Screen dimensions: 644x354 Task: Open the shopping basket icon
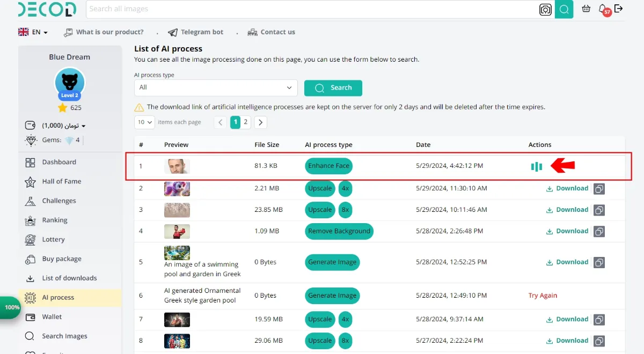(x=586, y=9)
